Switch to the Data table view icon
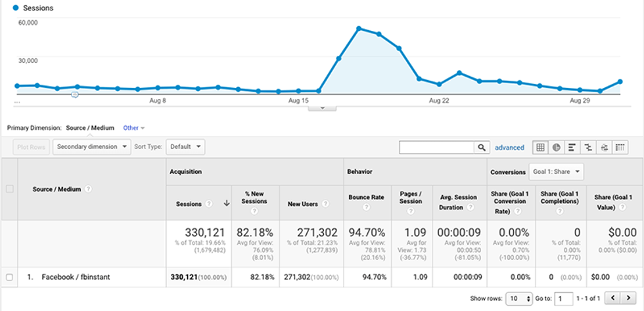 pos(540,148)
